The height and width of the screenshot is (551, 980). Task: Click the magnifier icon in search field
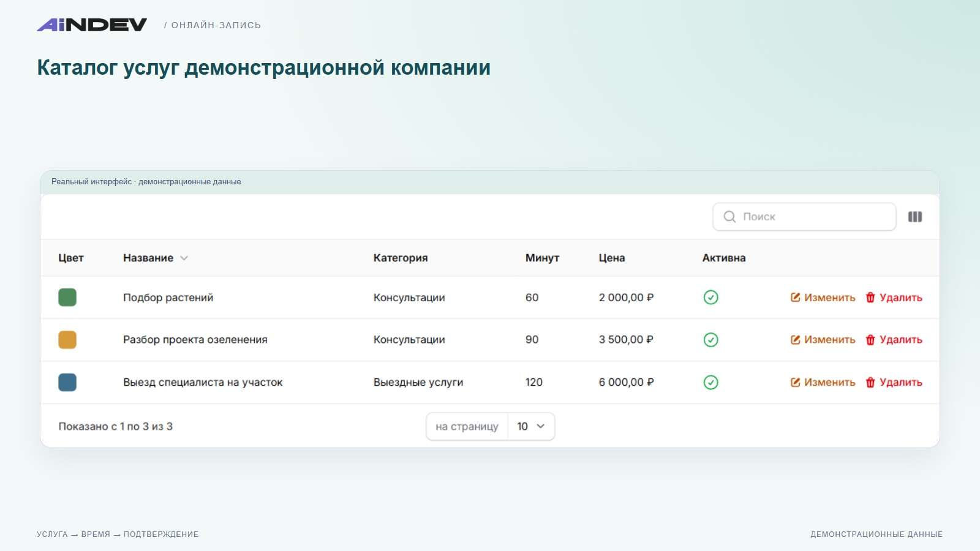729,217
